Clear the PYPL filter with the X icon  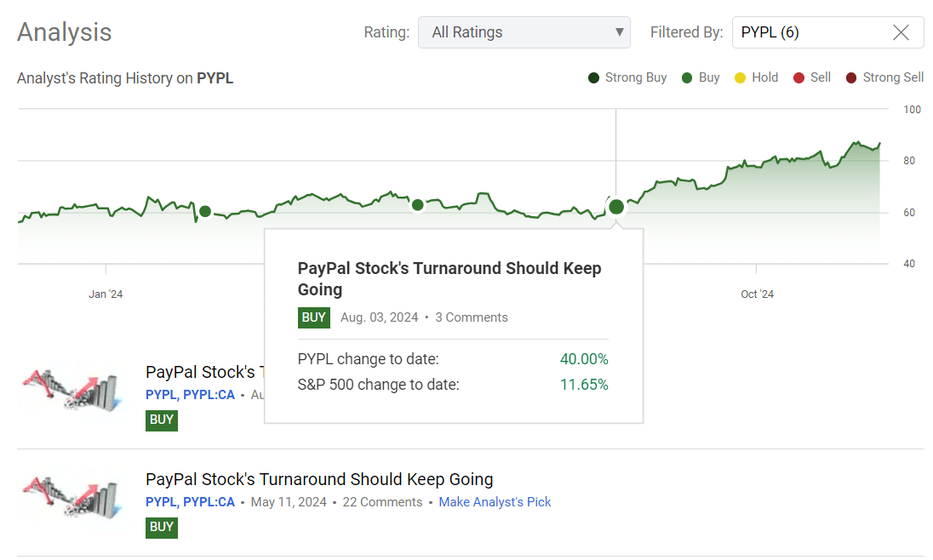[901, 32]
